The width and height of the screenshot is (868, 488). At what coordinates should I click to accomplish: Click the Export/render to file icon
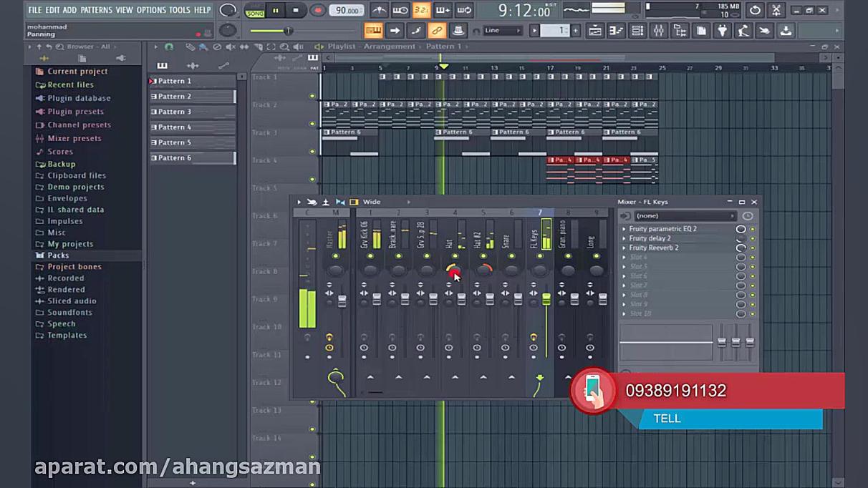point(786,31)
